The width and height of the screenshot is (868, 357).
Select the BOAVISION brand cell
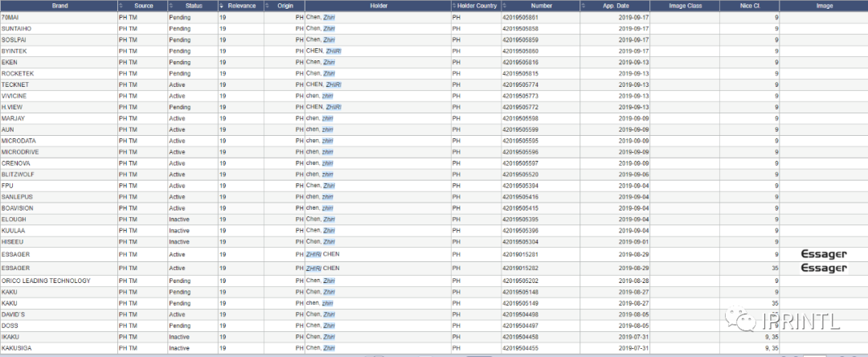[x=59, y=208]
